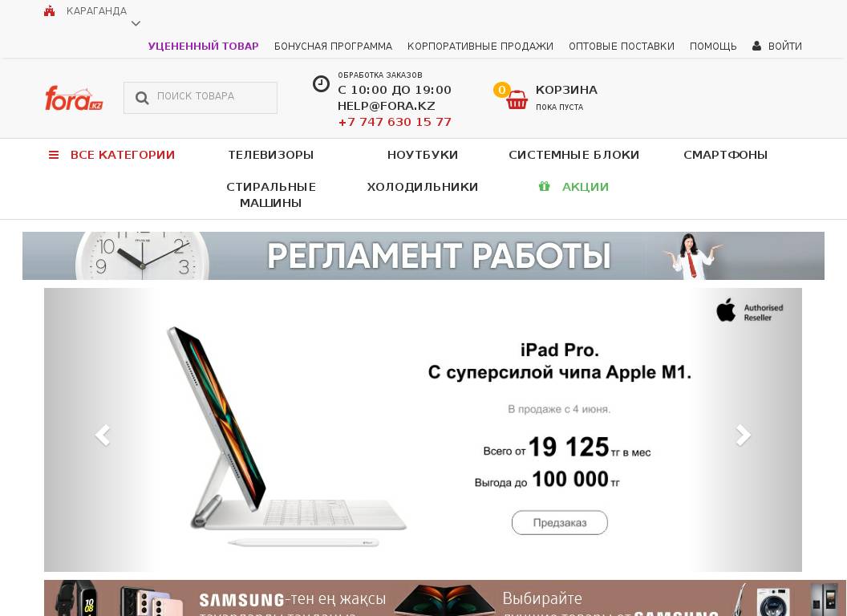The image size is (847, 616).
Task: Open the Ноутбуки category
Action: tap(423, 155)
